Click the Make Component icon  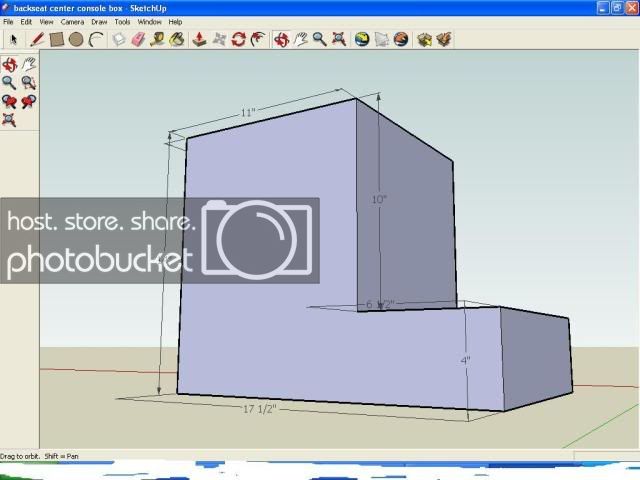point(119,40)
